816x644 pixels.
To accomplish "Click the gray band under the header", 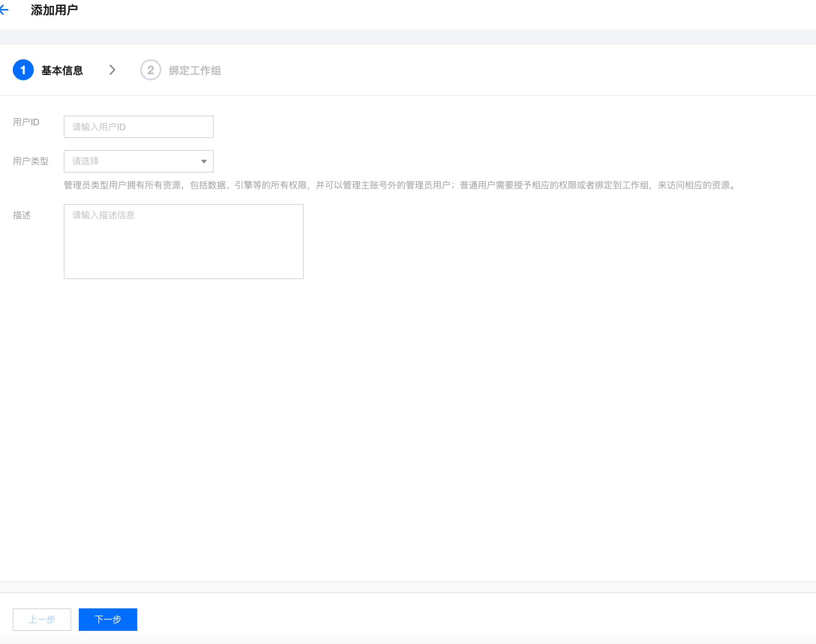I will click(x=408, y=37).
